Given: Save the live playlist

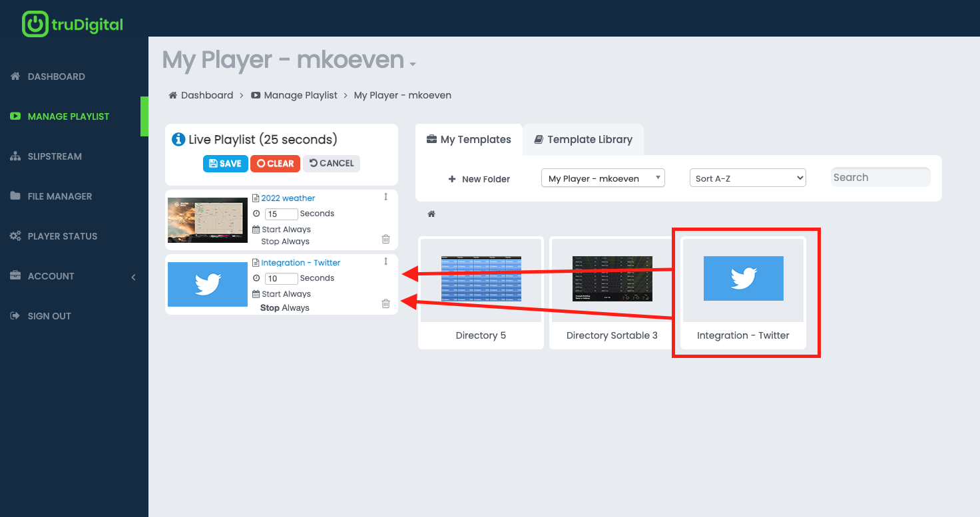Looking at the screenshot, I should [x=226, y=164].
